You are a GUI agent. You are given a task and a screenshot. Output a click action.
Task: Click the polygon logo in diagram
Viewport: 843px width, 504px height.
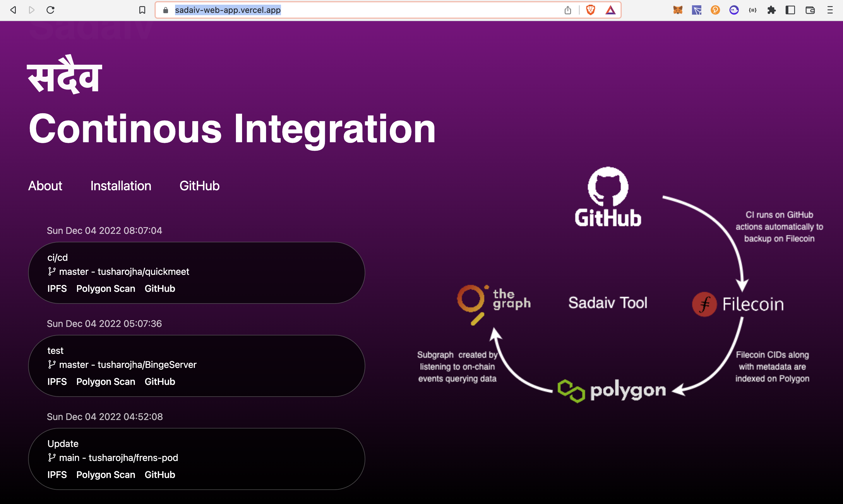point(612,391)
